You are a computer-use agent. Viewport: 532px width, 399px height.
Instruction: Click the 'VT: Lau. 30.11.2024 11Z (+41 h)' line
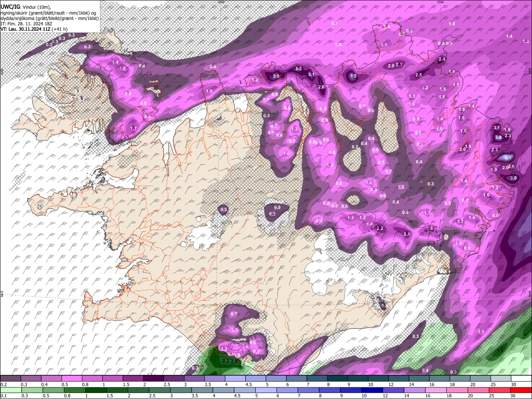click(34, 29)
